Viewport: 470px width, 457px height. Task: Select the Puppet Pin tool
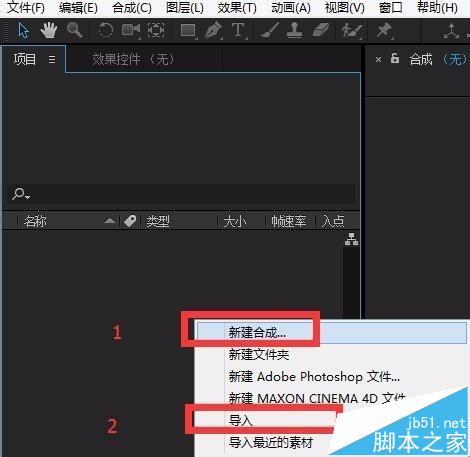pyautogui.click(x=384, y=31)
